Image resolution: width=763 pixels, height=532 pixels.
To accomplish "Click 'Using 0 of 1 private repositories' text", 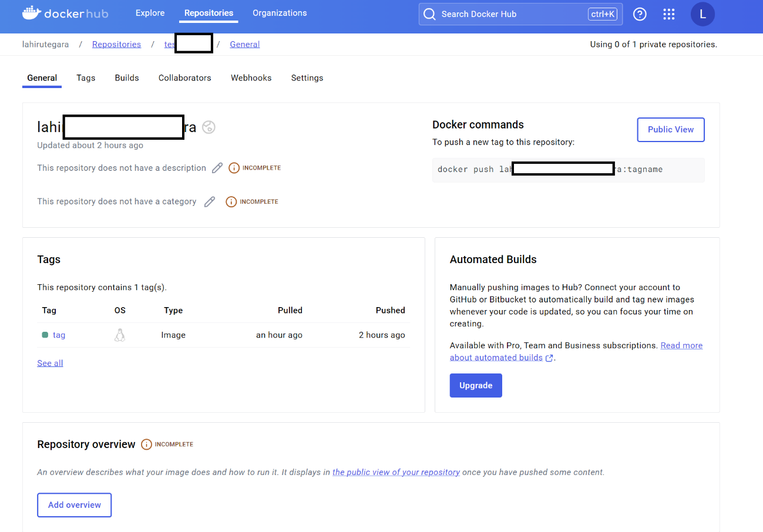I will pos(654,45).
